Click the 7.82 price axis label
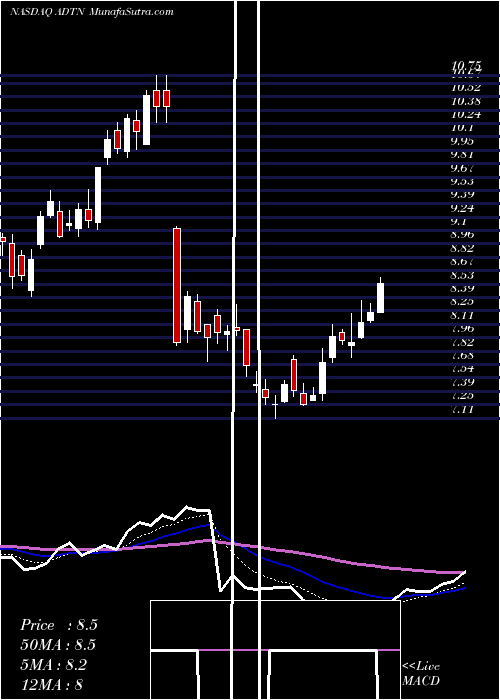 [463, 342]
